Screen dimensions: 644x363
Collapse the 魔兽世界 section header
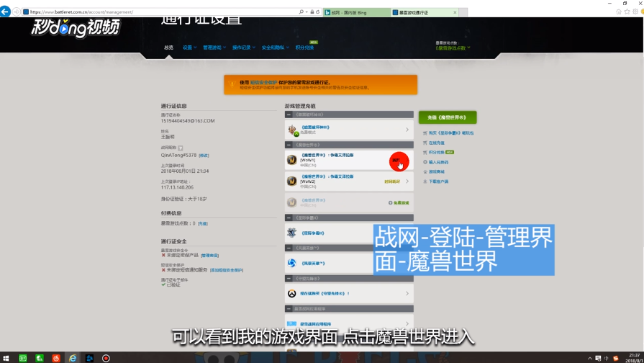(x=349, y=145)
